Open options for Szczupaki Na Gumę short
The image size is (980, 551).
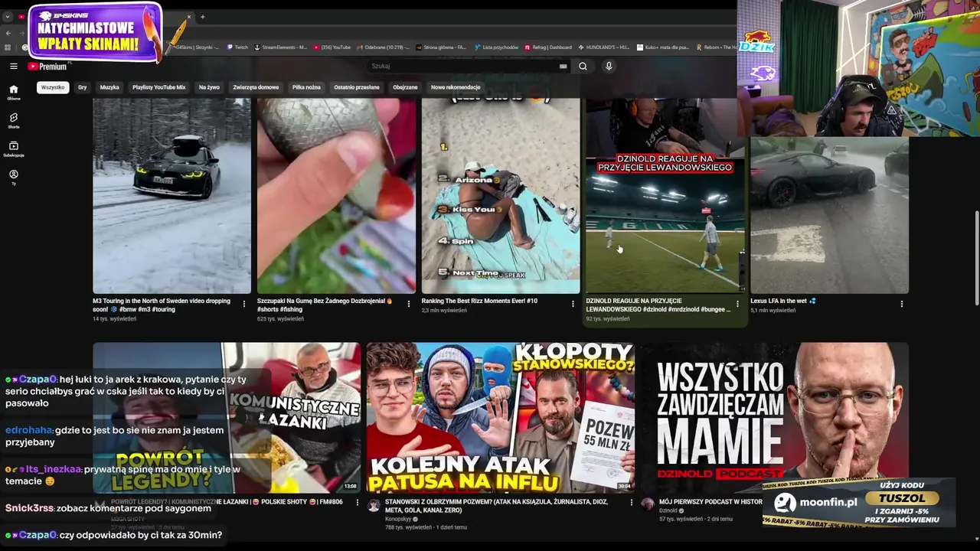point(409,304)
